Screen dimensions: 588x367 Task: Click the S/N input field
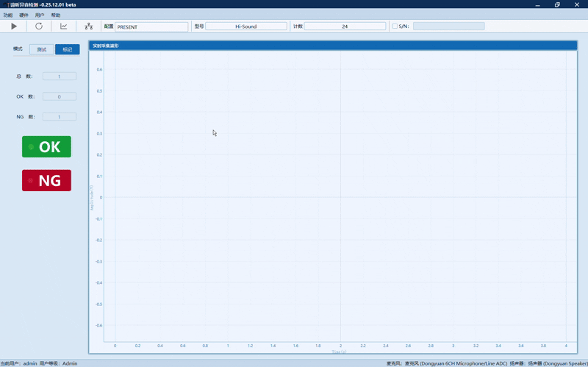449,26
